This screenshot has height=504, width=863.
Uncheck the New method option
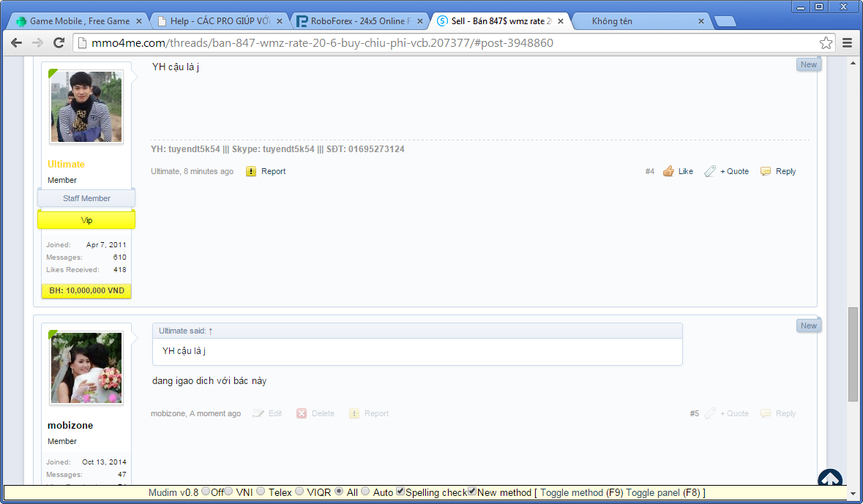471,492
